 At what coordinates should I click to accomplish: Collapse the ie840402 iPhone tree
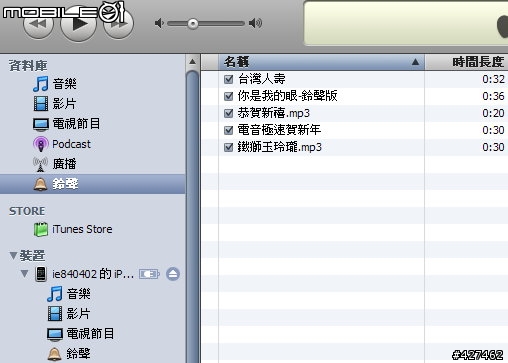[24, 274]
